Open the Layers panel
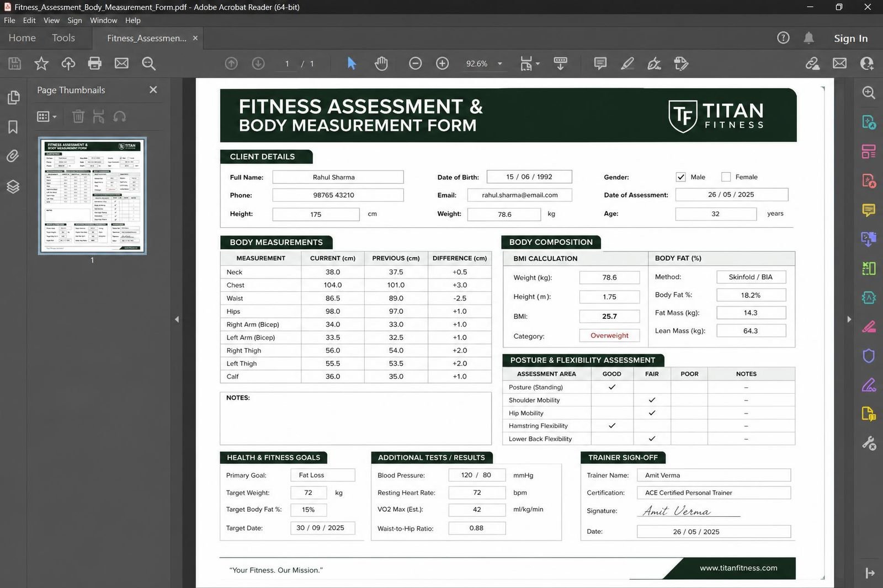The image size is (883, 588). click(13, 186)
